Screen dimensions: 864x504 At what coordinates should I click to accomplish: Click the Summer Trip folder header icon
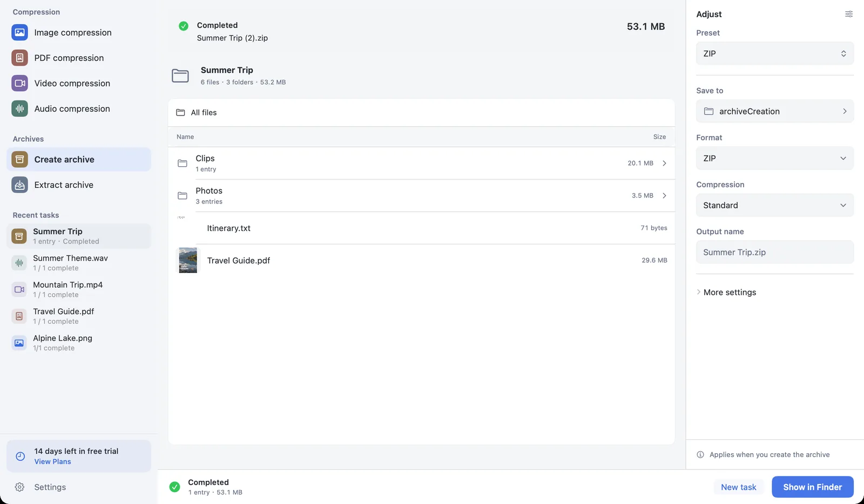(x=180, y=76)
